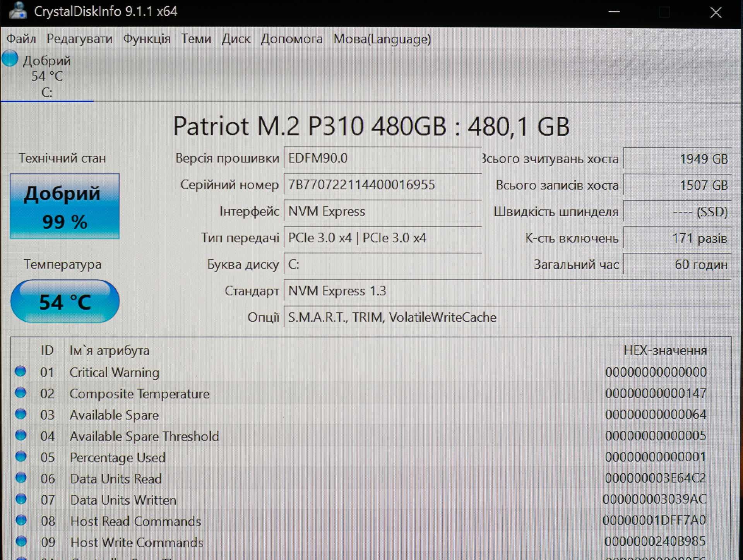Viewport: 743px width, 560px height.
Task: Open the Редагувати menu
Action: (x=79, y=39)
